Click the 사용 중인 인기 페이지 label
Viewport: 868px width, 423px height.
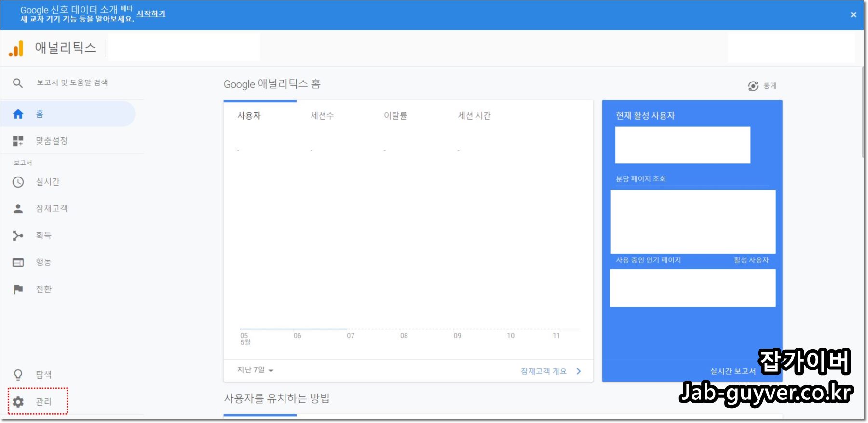[648, 260]
